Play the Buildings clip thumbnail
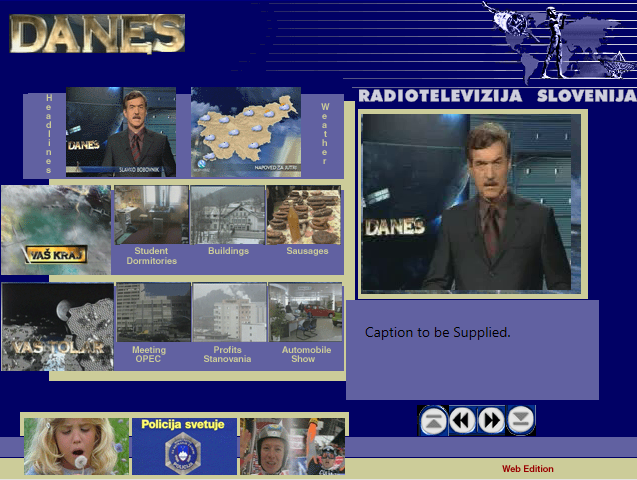The height and width of the screenshot is (480, 637). pyautogui.click(x=228, y=215)
